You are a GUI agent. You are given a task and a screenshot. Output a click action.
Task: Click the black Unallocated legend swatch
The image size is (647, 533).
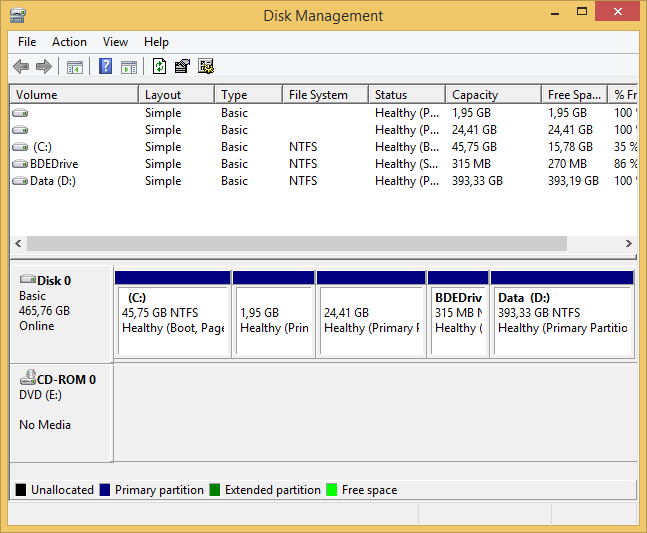(21, 490)
